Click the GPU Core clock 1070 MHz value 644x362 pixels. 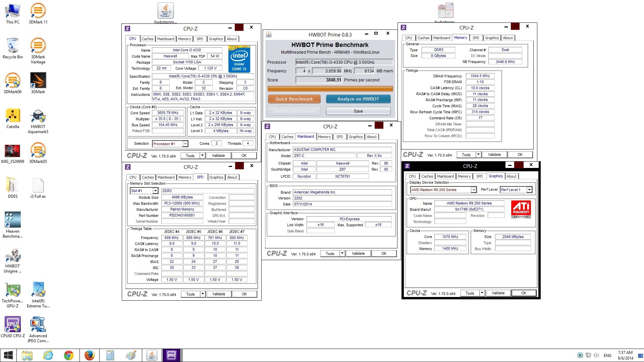450,237
